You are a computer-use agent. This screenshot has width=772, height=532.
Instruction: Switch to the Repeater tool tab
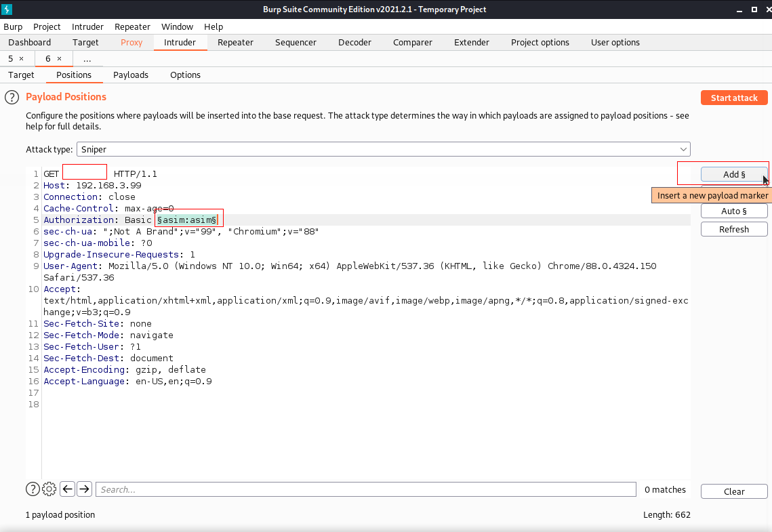pos(235,42)
